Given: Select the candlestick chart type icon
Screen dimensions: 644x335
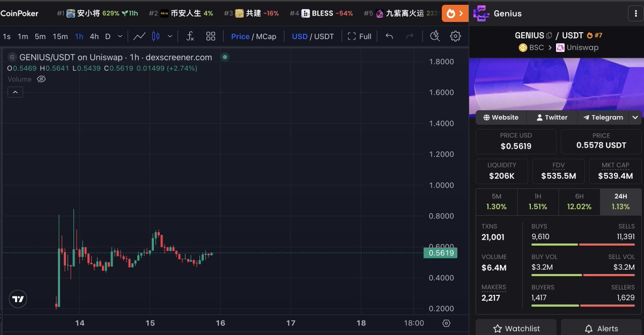Looking at the screenshot, I should click(x=156, y=36).
